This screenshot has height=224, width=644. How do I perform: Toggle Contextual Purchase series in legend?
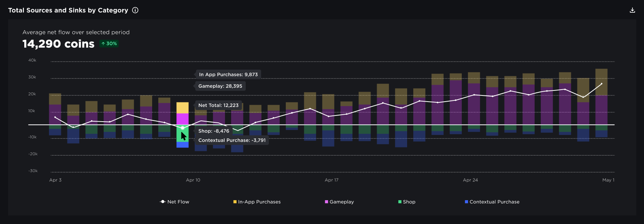492,202
